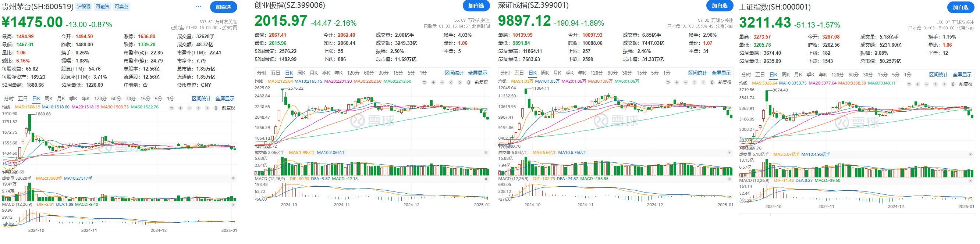Move the 深证成指 chart right with the arrow
Image resolution: width=980 pixels, height=244 pixels.
(703, 82)
